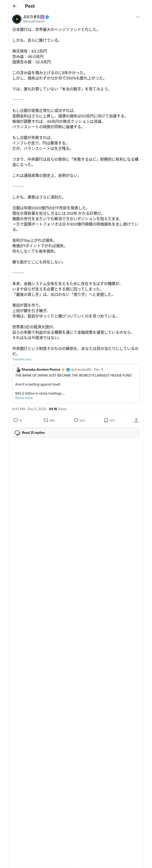The width and height of the screenshot is (152, 868).
Task: Bookmark the post with the bookmark icon
Action: click(106, 420)
